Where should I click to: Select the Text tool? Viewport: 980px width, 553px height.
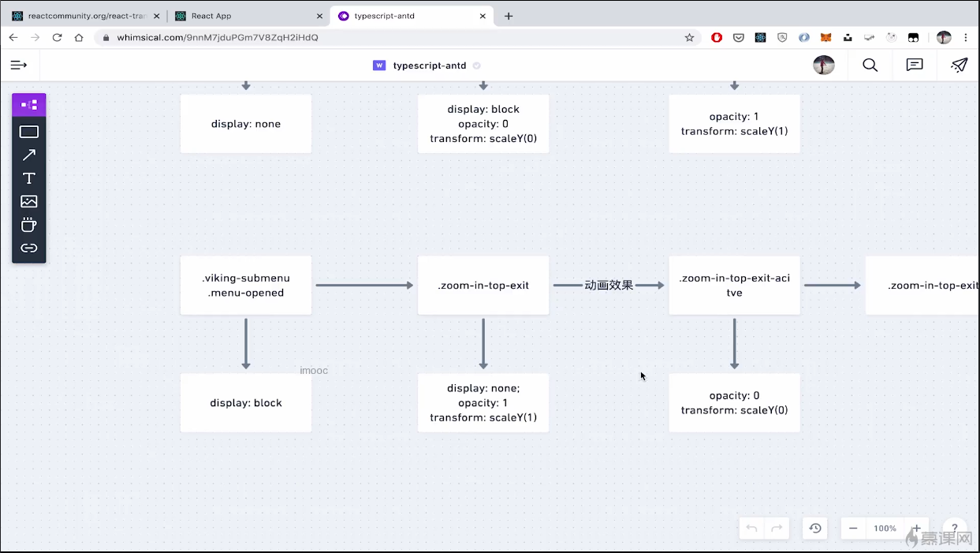tap(29, 178)
